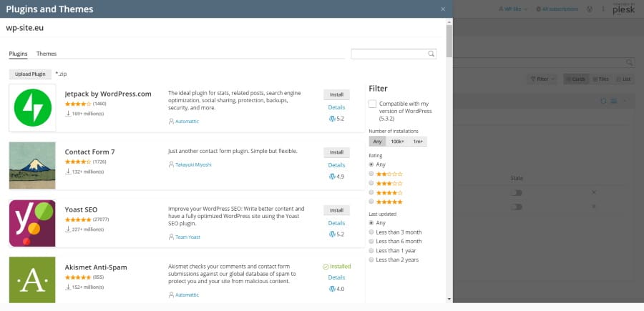Click the Jetpack green lightning logo thumbnail

tap(32, 107)
